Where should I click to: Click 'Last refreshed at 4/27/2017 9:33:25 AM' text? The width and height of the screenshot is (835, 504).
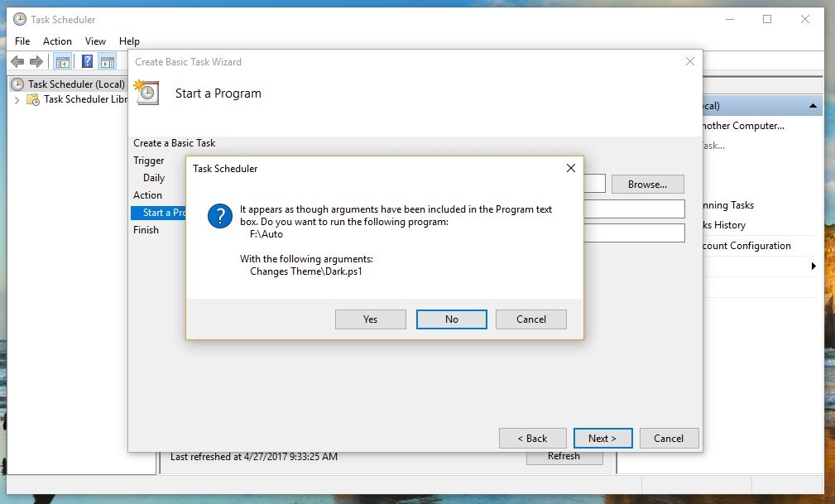click(x=254, y=457)
